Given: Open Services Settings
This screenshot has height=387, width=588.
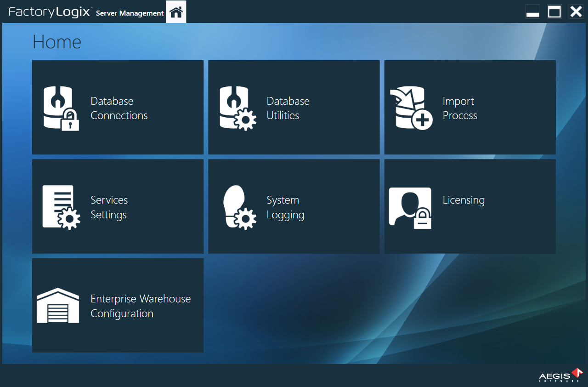Looking at the screenshot, I should click(x=118, y=206).
